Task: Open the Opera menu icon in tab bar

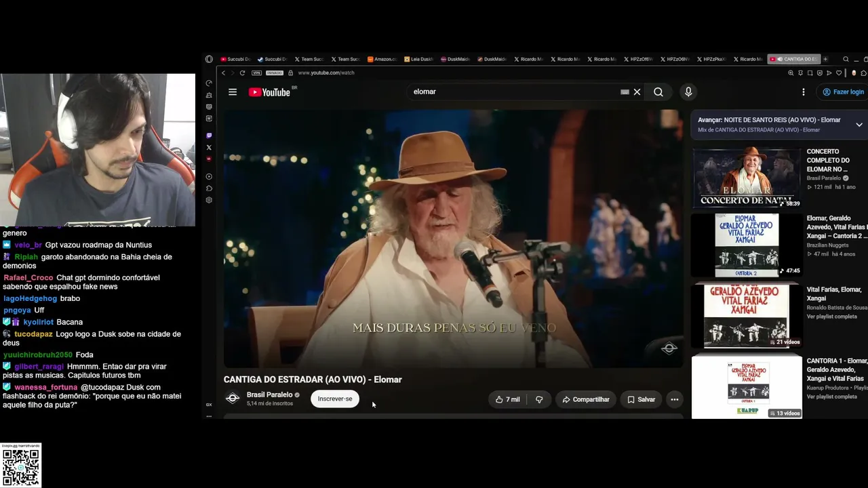Action: (209, 59)
